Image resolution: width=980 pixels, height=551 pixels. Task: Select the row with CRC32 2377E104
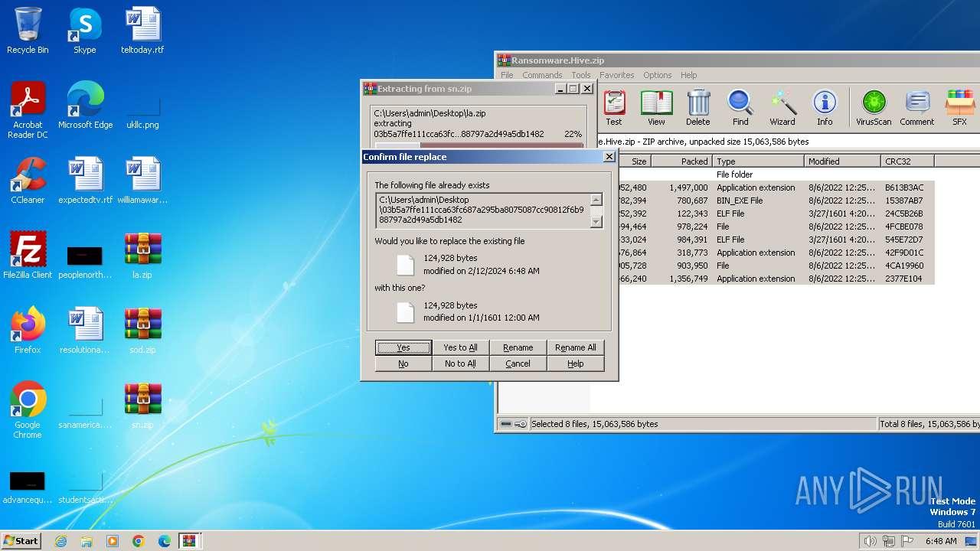[x=776, y=279]
